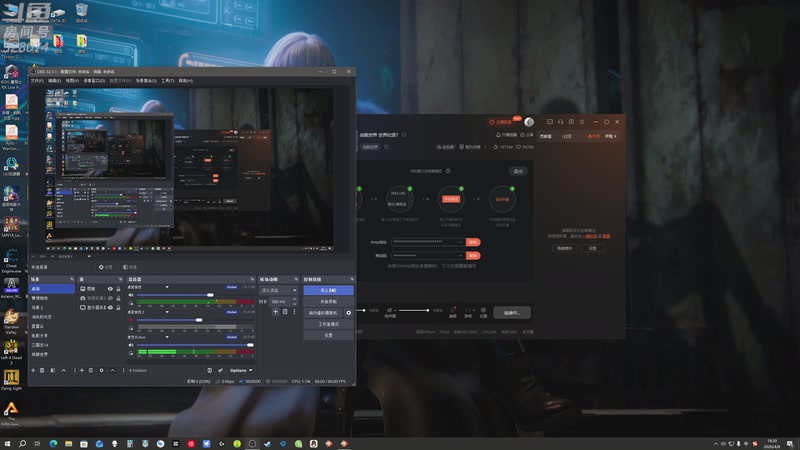Decrease the transition duration with the down arrow

(294, 304)
